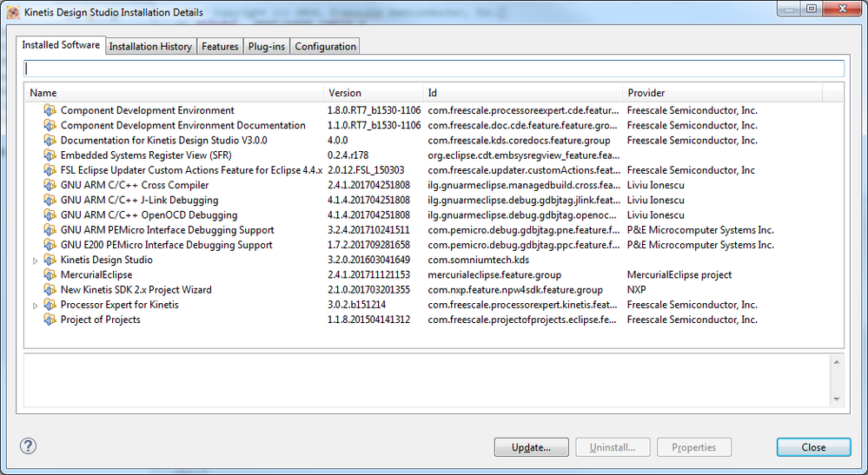Click the Embedded Systems Register View icon
Viewport: 868px width, 475px height.
click(50, 155)
